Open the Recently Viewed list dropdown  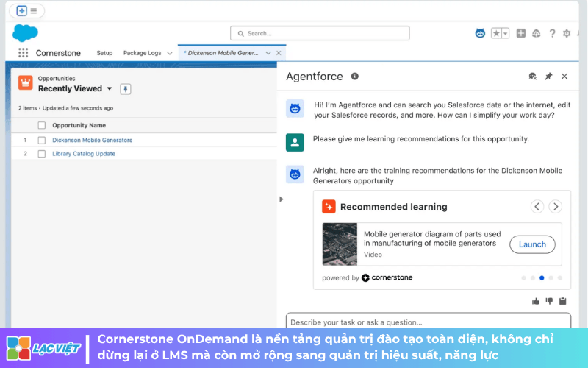coord(110,89)
